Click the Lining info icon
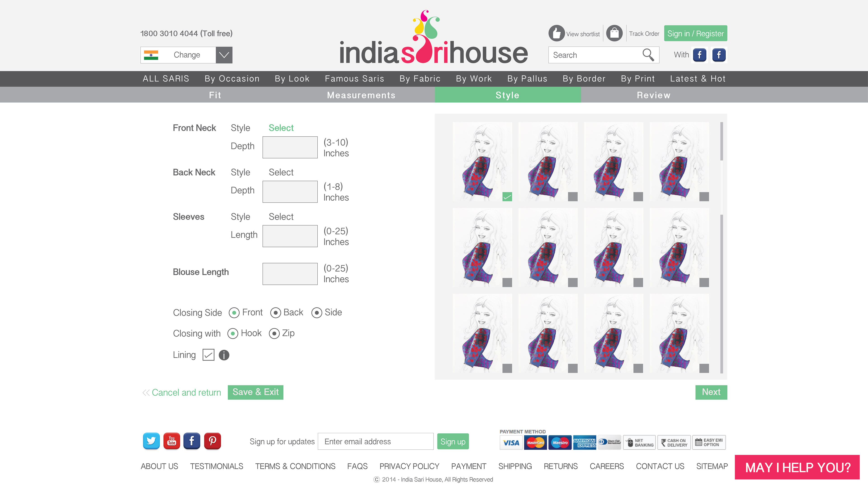868x487 pixels. (x=224, y=355)
